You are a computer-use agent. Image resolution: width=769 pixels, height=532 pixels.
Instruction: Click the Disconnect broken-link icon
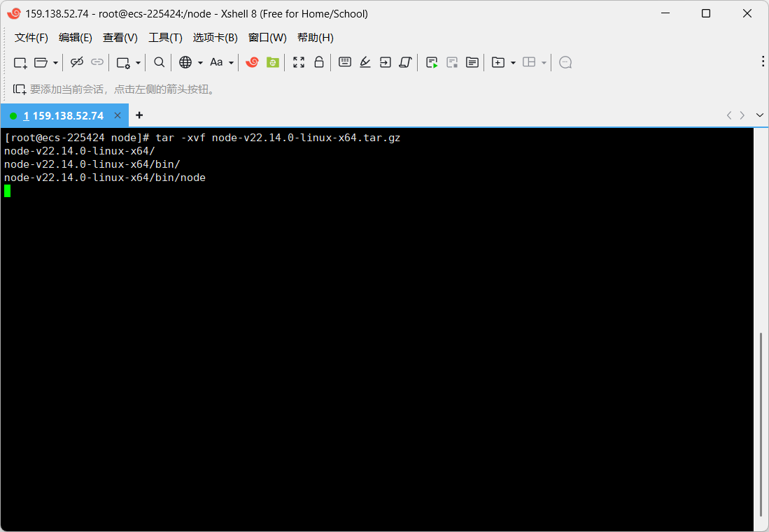tap(77, 62)
